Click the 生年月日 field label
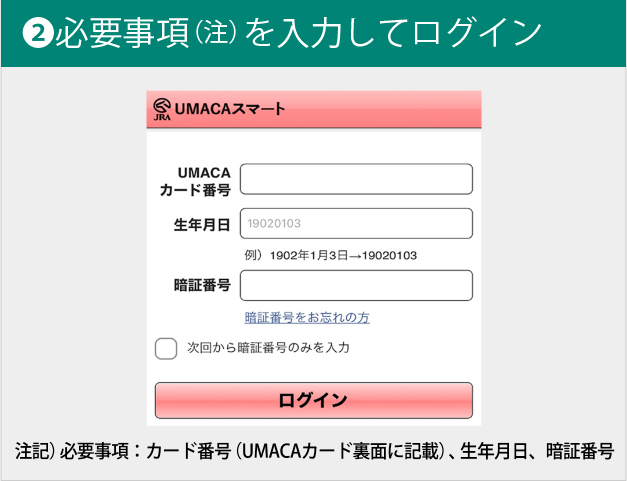The width and height of the screenshot is (627, 481). click(202, 224)
